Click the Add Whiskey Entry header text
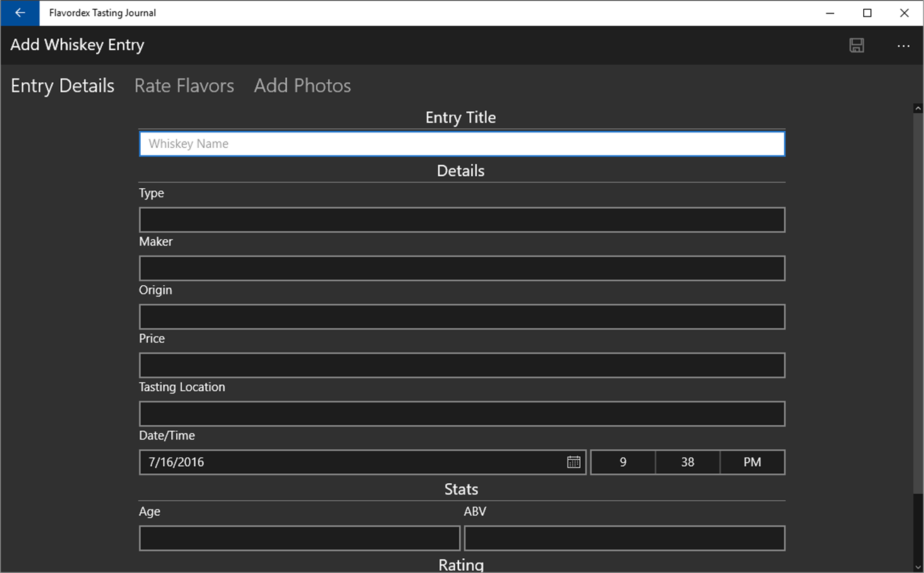The height and width of the screenshot is (573, 924). [x=77, y=45]
